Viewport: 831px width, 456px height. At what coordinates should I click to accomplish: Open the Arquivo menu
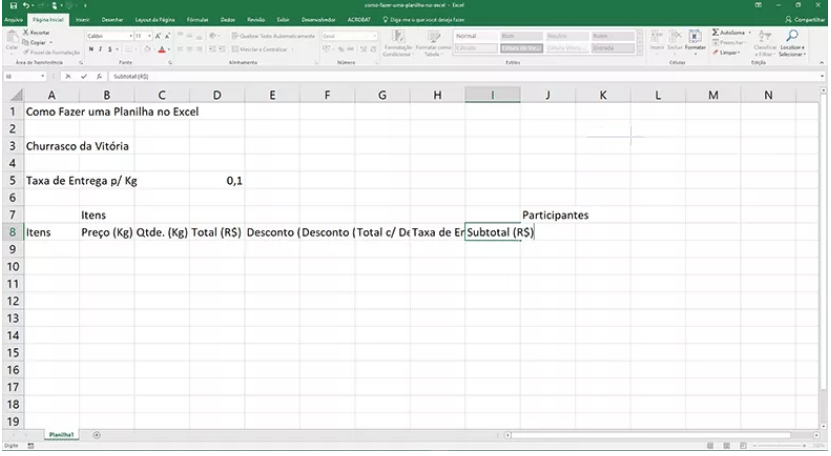(x=12, y=19)
